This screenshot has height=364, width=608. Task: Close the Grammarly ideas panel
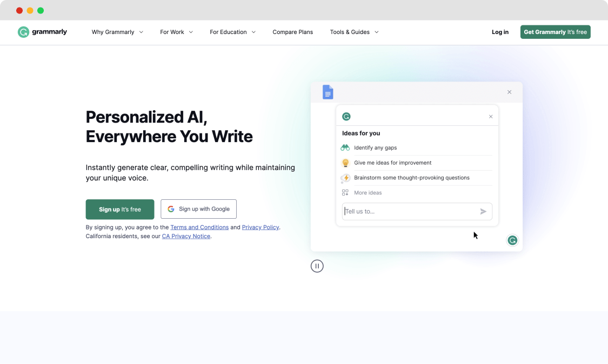(491, 117)
